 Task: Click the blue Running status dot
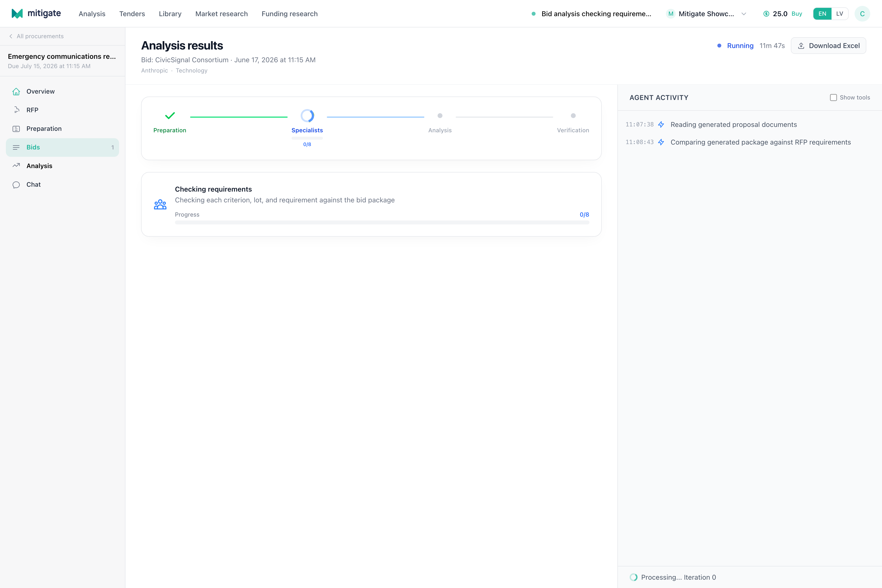pyautogui.click(x=719, y=46)
